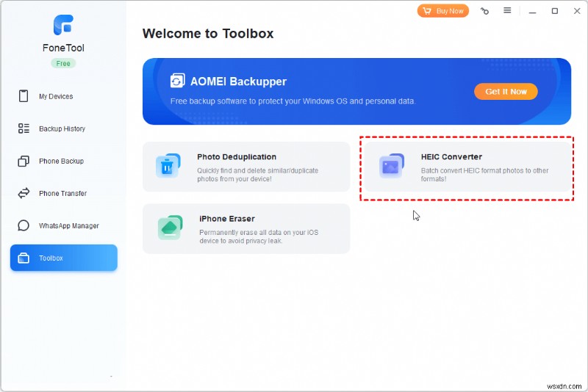Image resolution: width=588 pixels, height=392 pixels.
Task: Select the Toolbox sidebar item
Action: 64,258
